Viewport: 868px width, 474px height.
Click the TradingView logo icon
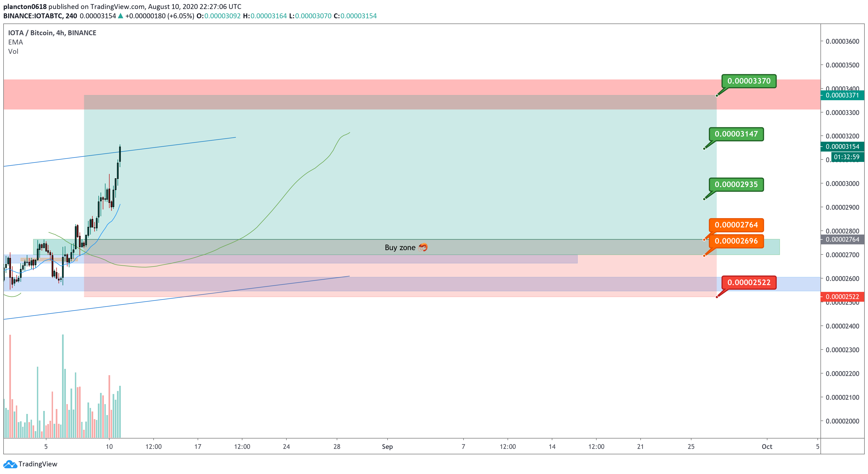point(10,464)
